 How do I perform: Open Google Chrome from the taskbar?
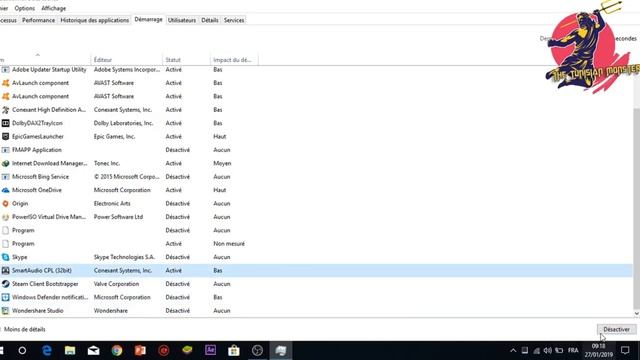pos(117,351)
